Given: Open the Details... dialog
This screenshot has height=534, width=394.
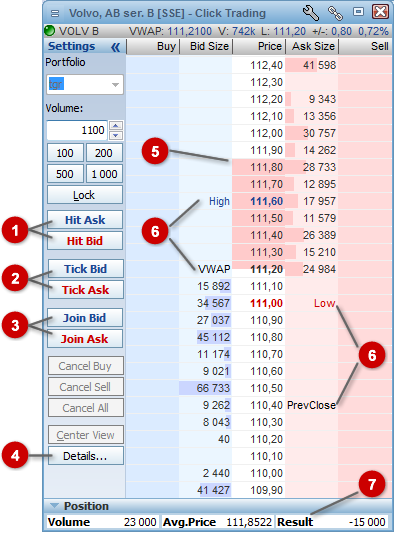Looking at the screenshot, I should [x=85, y=456].
